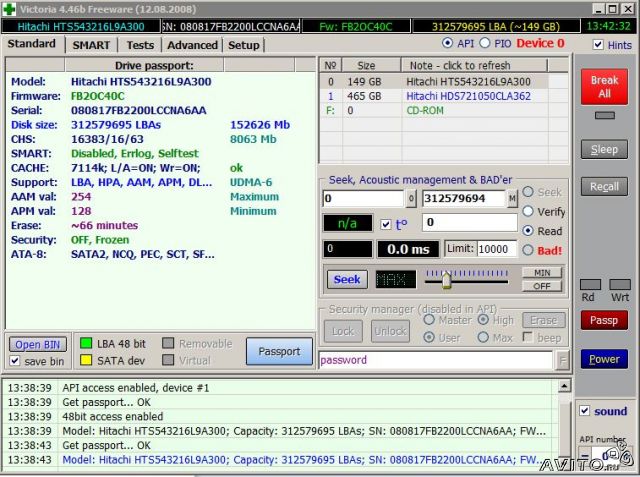Screen dimensions: 640x477
Task: Select the User password radio button
Action: (x=429, y=337)
